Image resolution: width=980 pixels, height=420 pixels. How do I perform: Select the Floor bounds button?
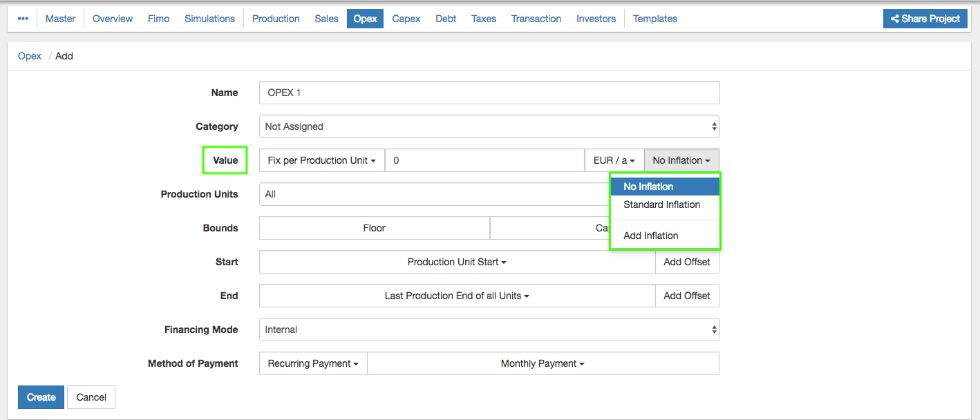point(374,228)
